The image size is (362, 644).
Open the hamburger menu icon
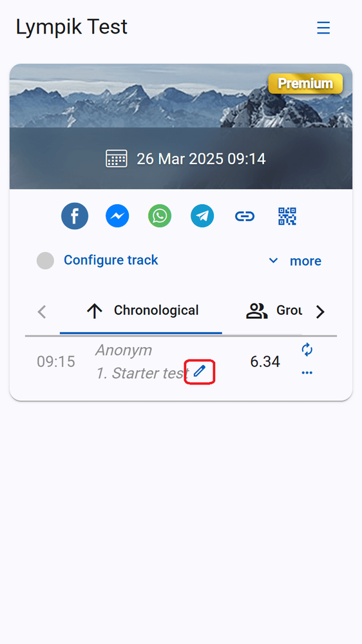323,28
